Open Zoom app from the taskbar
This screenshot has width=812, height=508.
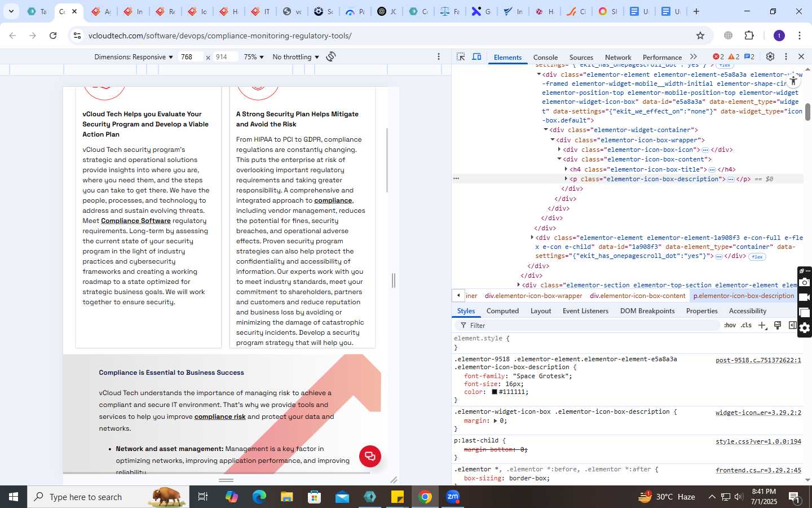pyautogui.click(x=453, y=497)
